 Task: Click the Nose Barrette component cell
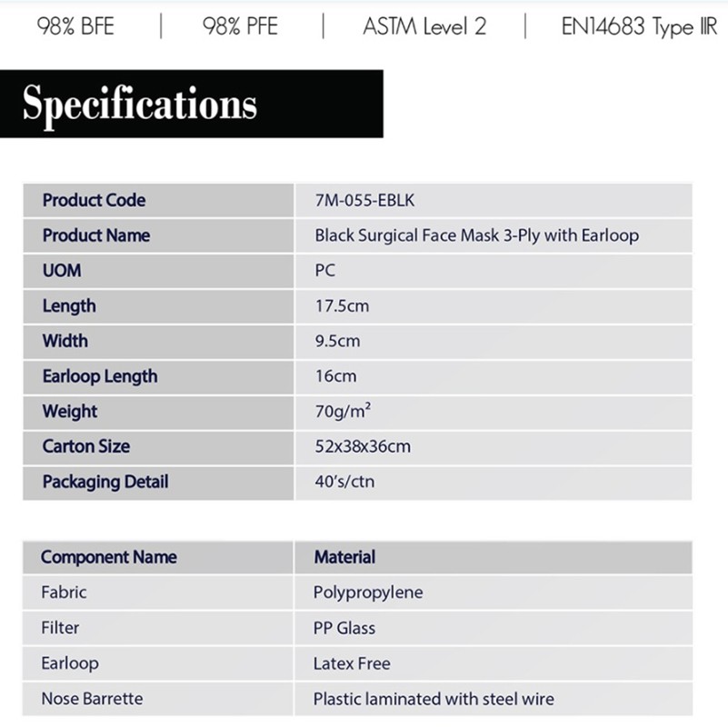(x=92, y=699)
